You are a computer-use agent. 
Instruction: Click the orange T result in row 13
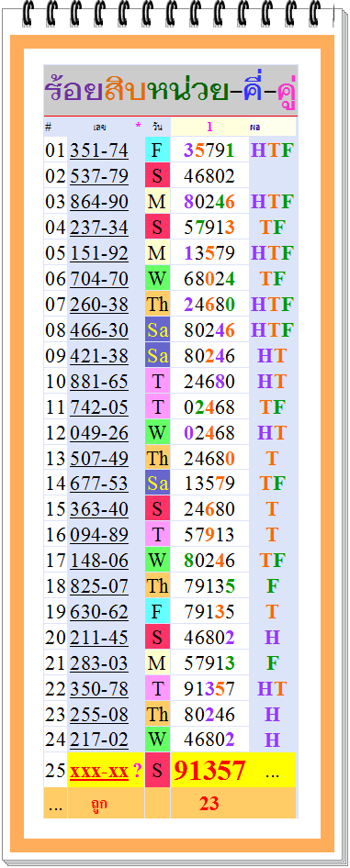pos(272,458)
